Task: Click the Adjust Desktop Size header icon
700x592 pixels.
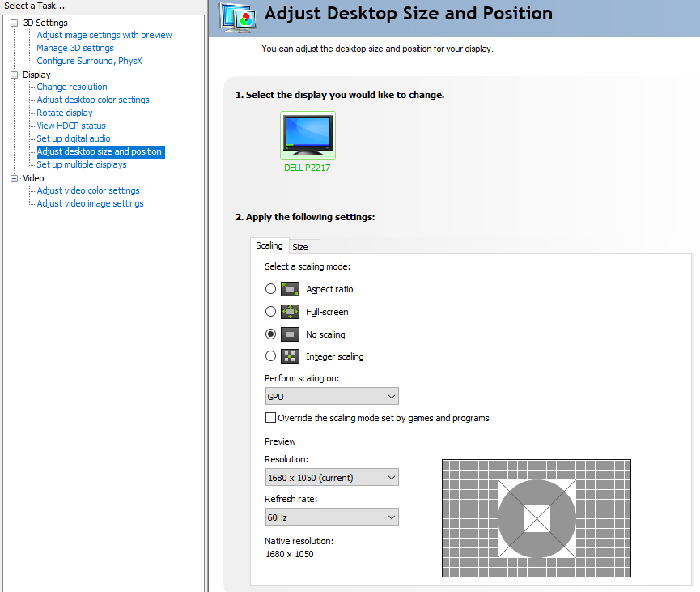Action: click(237, 18)
